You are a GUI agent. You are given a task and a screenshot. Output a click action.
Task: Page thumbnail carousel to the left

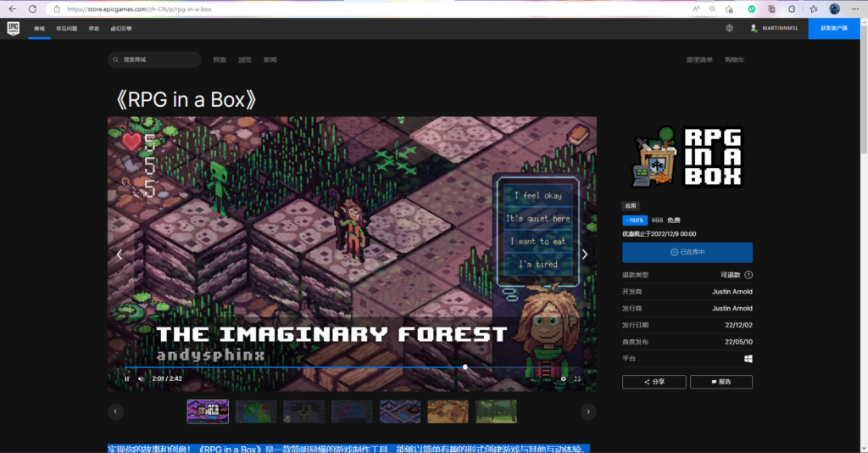(115, 411)
